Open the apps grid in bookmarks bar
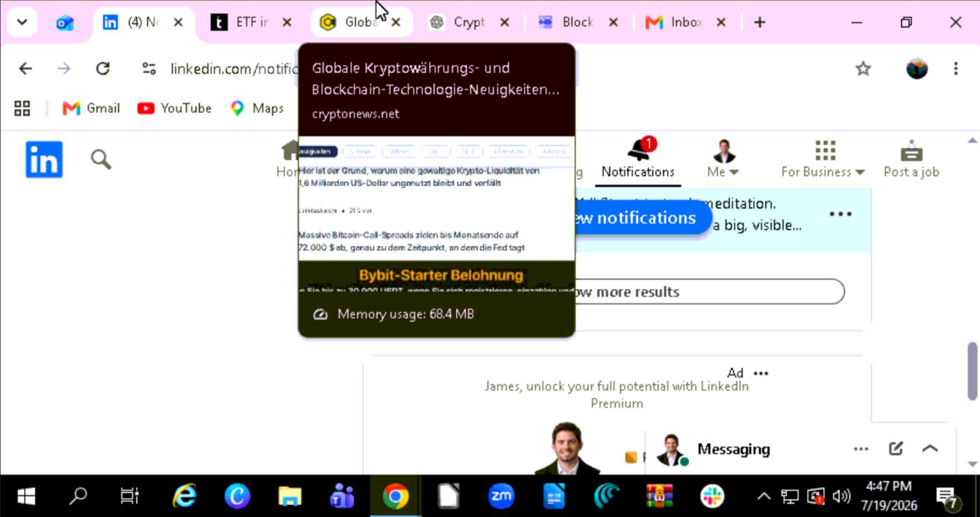Image resolution: width=980 pixels, height=517 pixels. [x=22, y=109]
